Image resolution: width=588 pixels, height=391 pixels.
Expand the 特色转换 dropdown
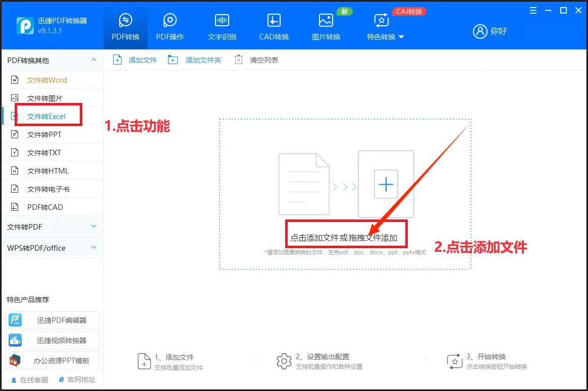click(x=386, y=37)
